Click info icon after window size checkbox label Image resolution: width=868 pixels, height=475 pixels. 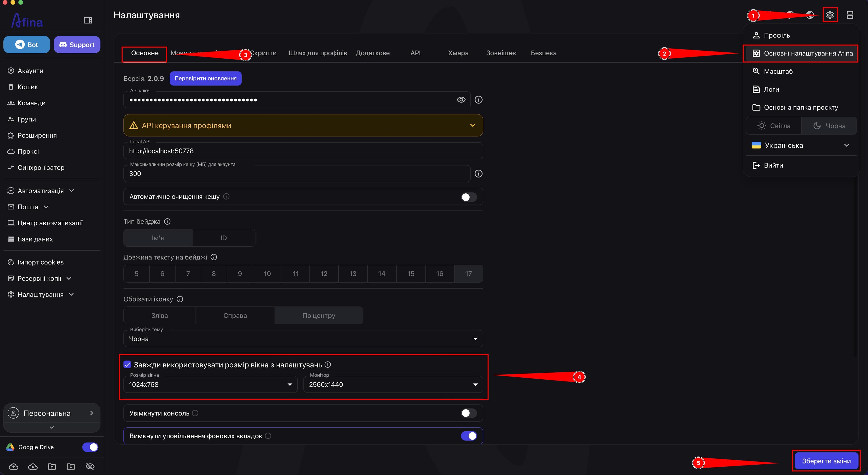click(328, 364)
